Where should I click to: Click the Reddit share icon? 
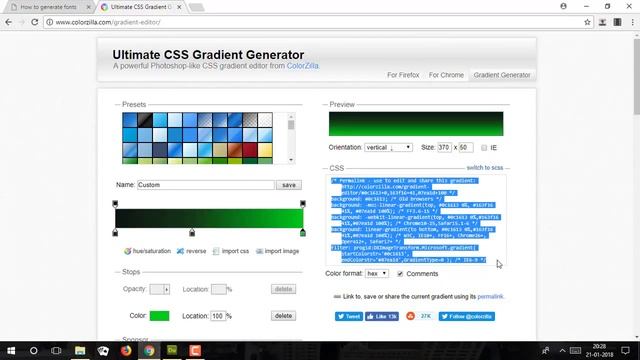[x=411, y=316]
